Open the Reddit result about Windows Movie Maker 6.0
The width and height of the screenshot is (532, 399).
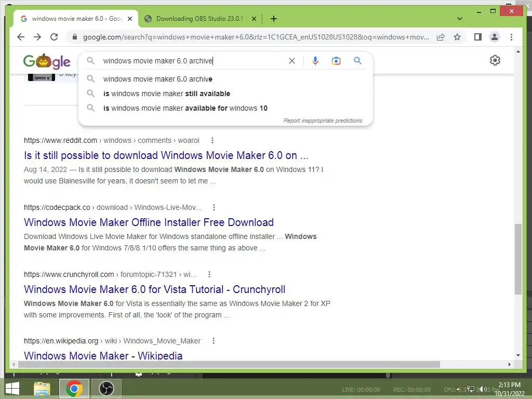[x=166, y=155]
